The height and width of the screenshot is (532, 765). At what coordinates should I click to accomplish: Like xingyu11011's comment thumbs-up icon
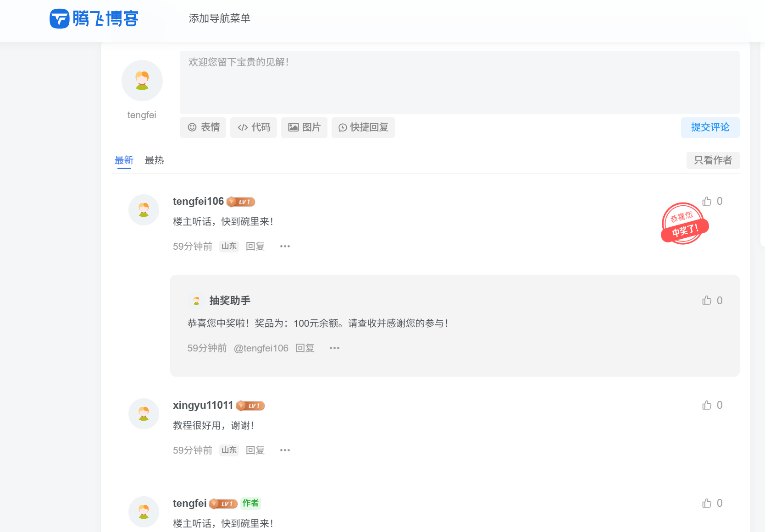tap(706, 405)
